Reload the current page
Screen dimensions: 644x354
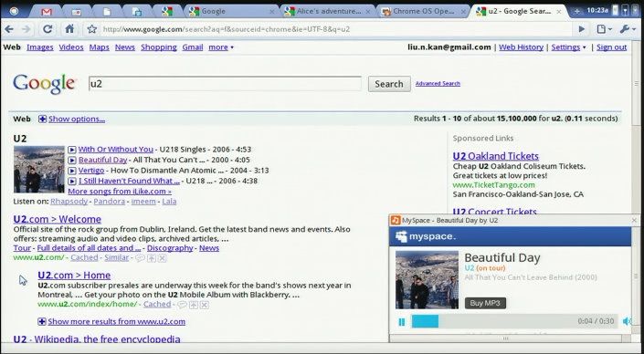tap(48, 29)
